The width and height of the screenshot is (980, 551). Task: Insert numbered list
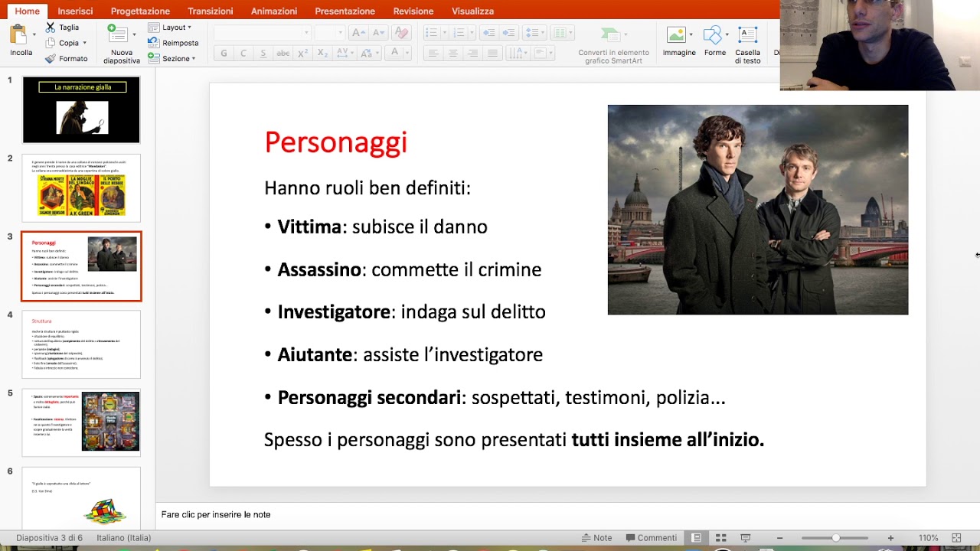tap(459, 33)
